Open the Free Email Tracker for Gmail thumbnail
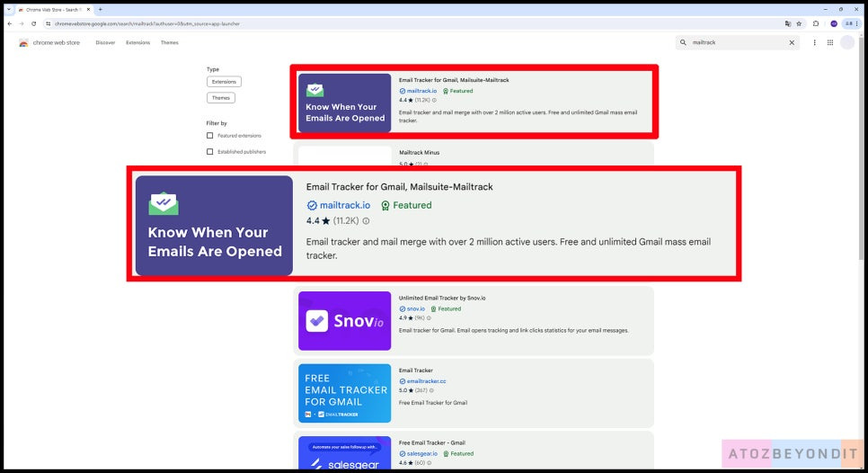 344,393
